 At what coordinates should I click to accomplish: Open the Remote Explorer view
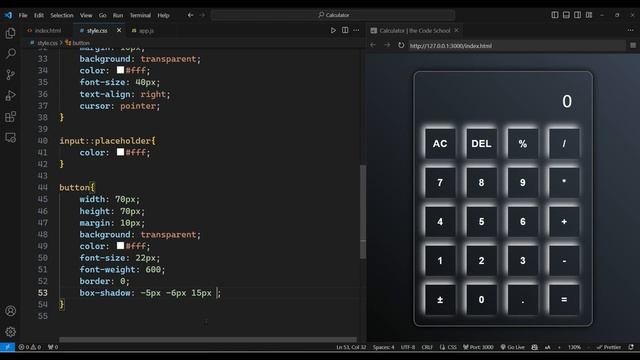[11, 138]
